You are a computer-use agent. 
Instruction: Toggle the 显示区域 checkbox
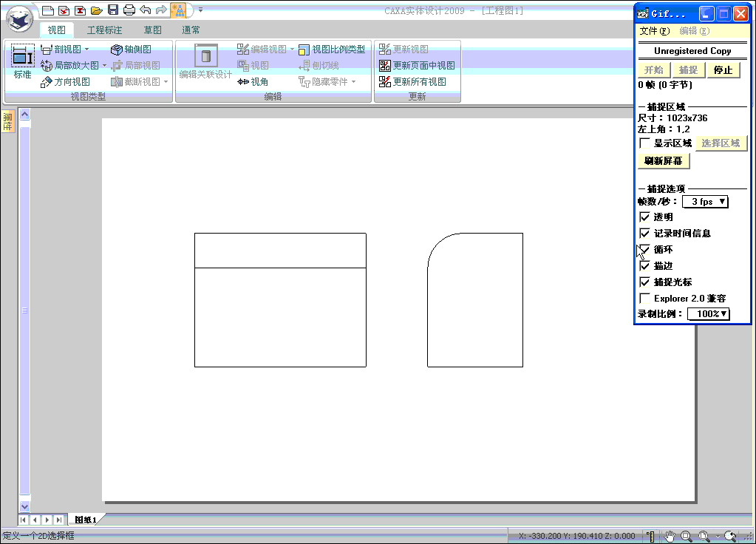[644, 143]
